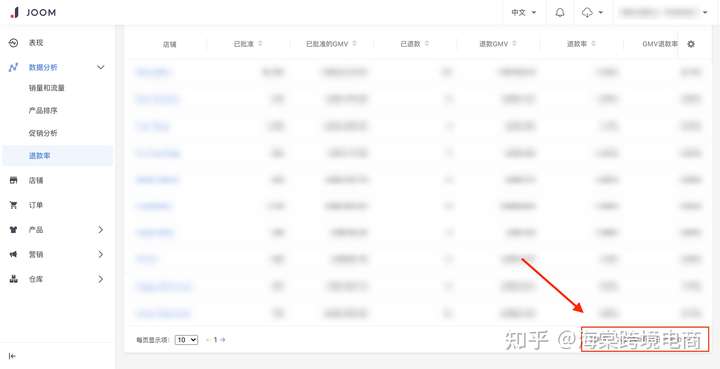This screenshot has width=720, height=369.
Task: Click the 产品 shirt icon
Action: (13, 229)
